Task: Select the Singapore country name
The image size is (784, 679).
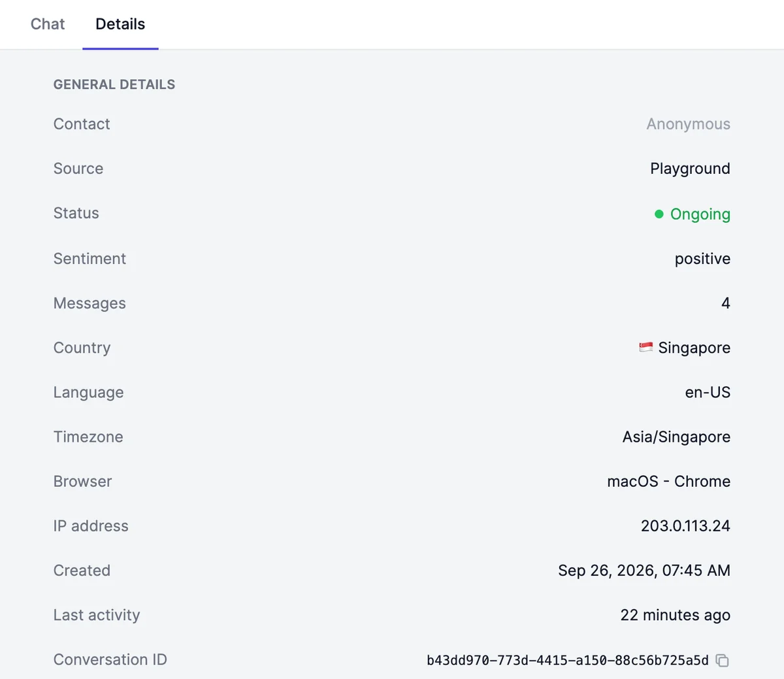Action: (694, 348)
